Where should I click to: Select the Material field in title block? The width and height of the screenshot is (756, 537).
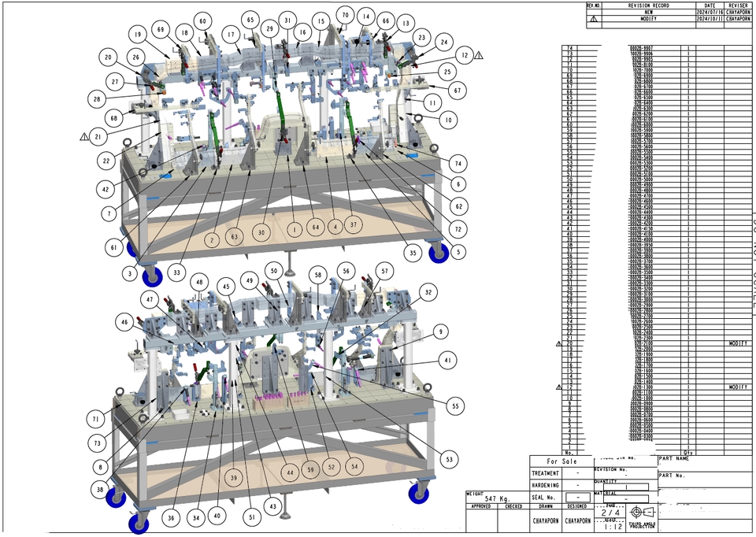(625, 498)
